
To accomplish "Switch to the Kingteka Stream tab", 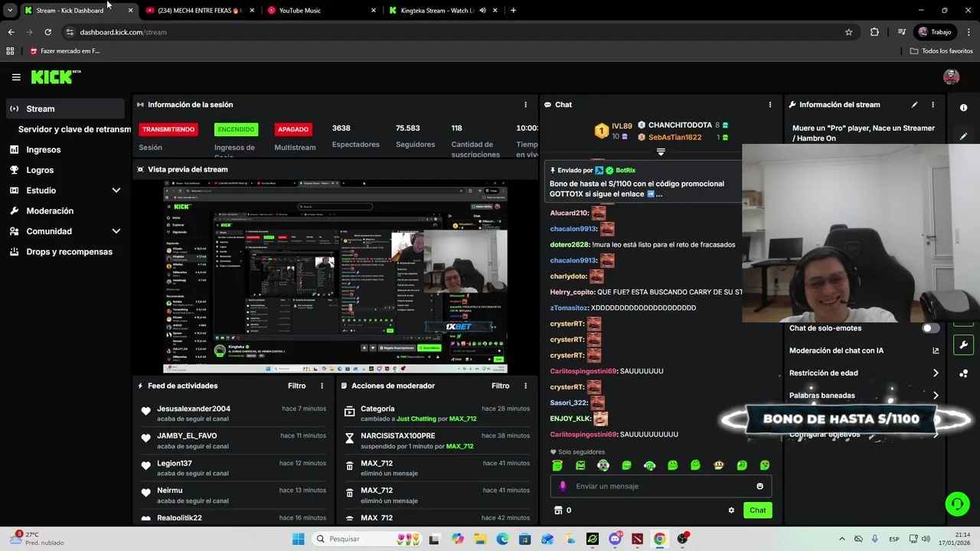I will 443,11.
